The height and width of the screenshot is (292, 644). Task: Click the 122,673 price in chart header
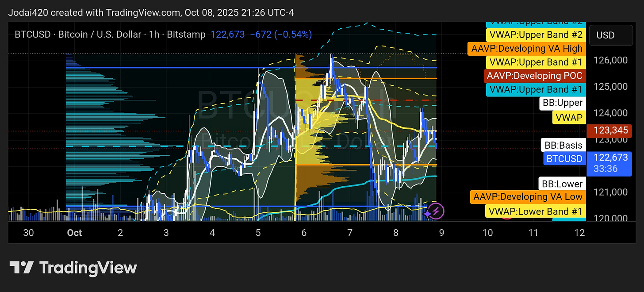coord(227,35)
